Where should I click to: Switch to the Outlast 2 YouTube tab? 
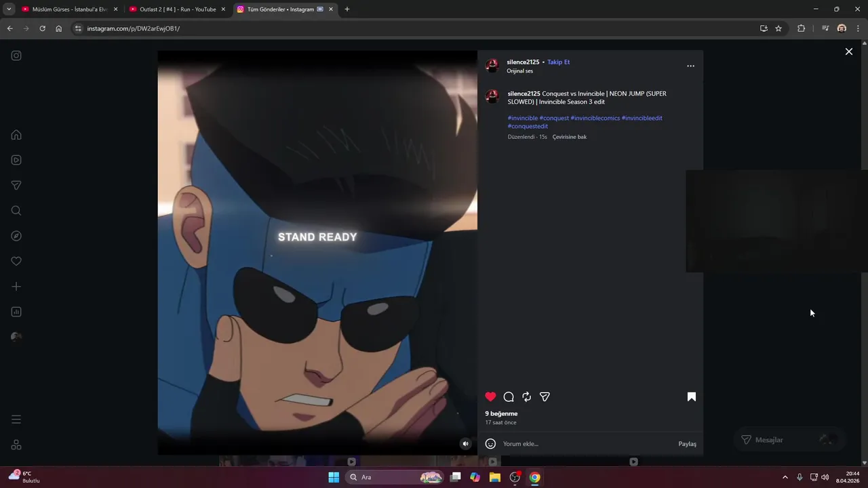(x=178, y=9)
